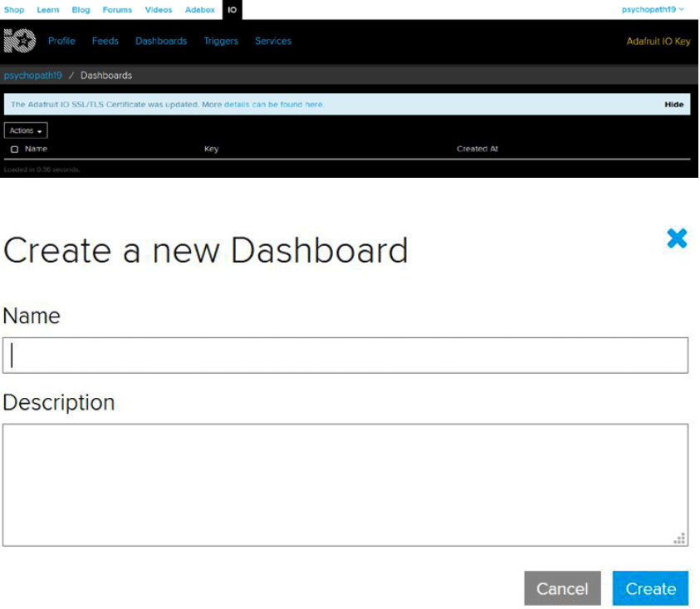The image size is (700, 609).
Task: Expand the psychopath19 account menu
Action: click(653, 9)
